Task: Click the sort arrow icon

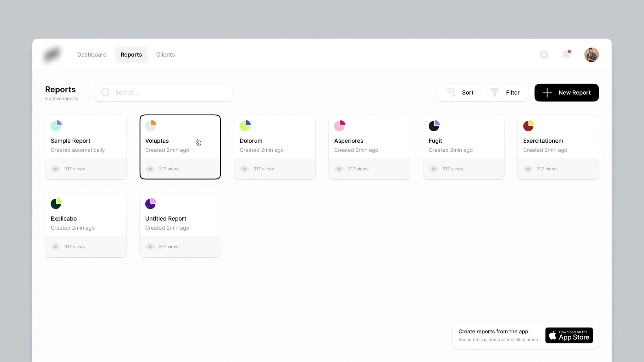Action: (x=451, y=92)
